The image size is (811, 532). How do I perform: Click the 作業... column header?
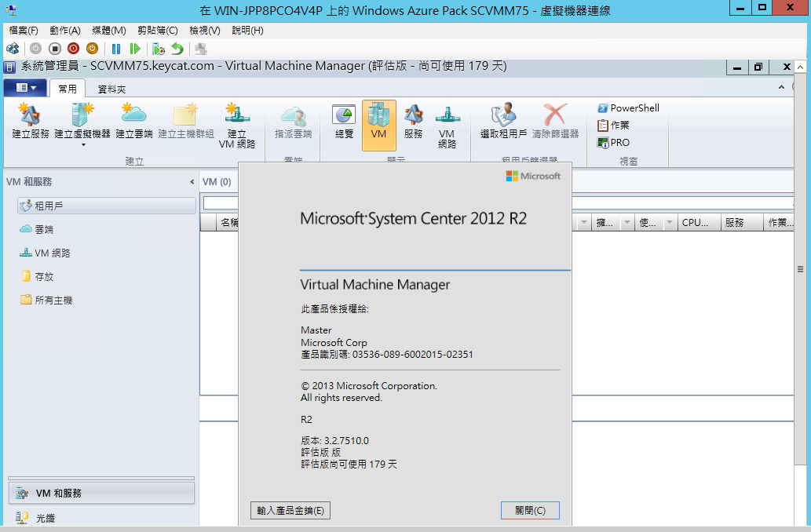tap(778, 223)
